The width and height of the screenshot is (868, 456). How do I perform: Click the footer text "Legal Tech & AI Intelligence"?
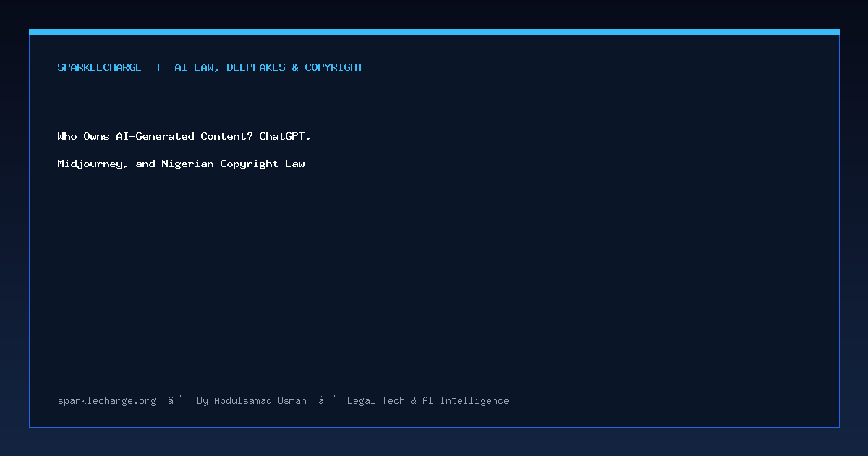click(428, 400)
